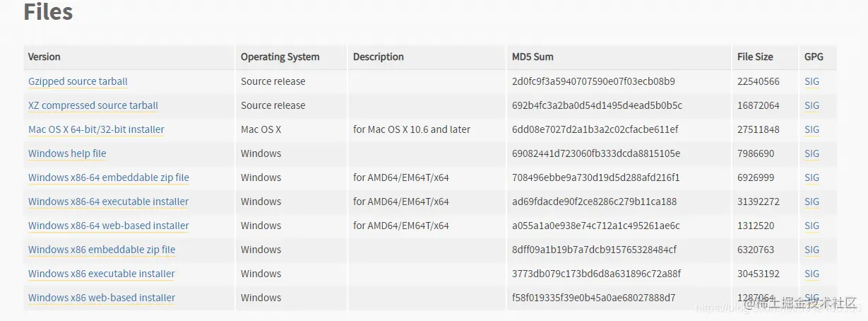The image size is (868, 321).
Task: Click Windows x86 web-based installer link
Action: (102, 298)
